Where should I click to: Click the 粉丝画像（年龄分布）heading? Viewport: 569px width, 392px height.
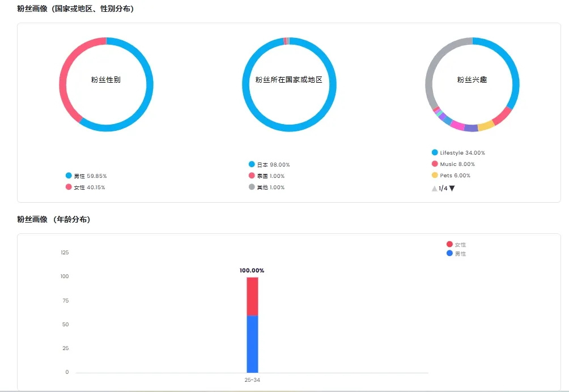[54, 219]
